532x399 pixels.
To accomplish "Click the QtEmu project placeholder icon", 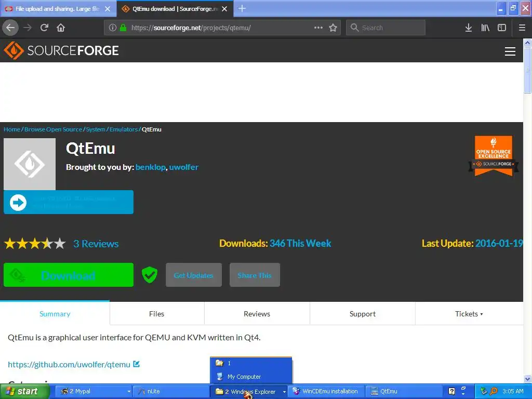I will coord(30,164).
